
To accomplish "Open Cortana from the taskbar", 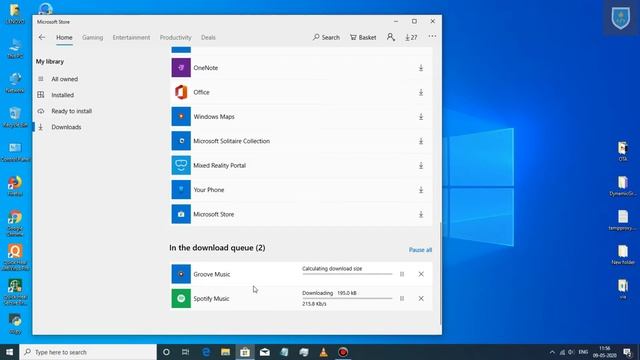I will (166, 352).
